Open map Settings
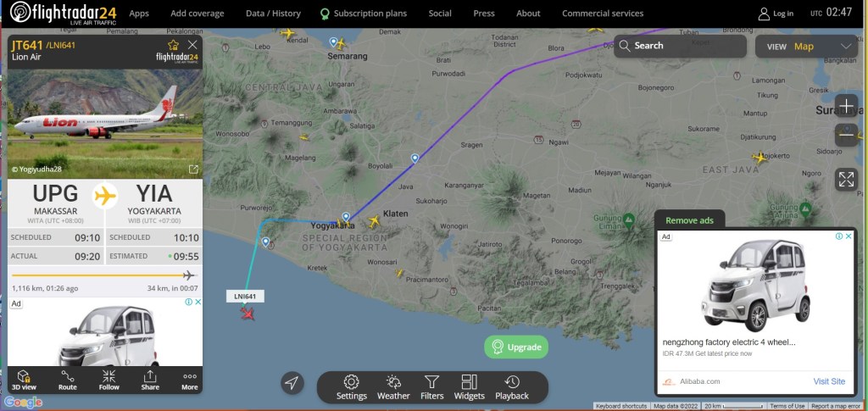868x411 pixels. click(x=352, y=387)
